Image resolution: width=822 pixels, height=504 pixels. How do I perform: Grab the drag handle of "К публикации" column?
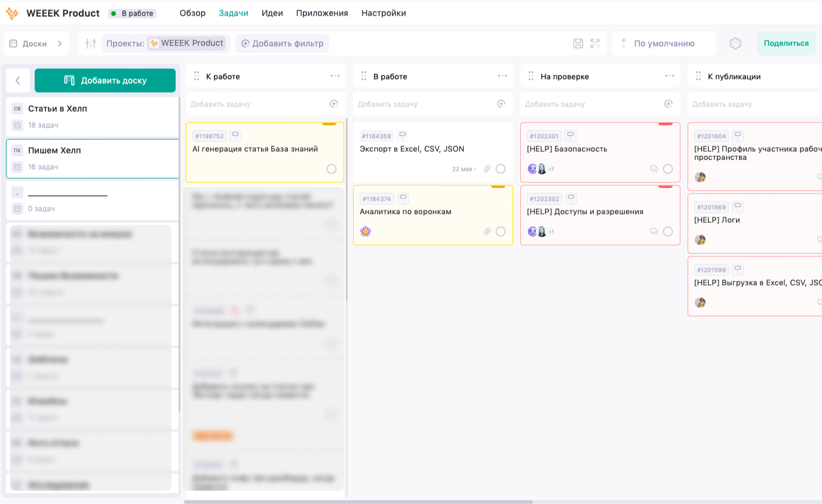pyautogui.click(x=698, y=76)
